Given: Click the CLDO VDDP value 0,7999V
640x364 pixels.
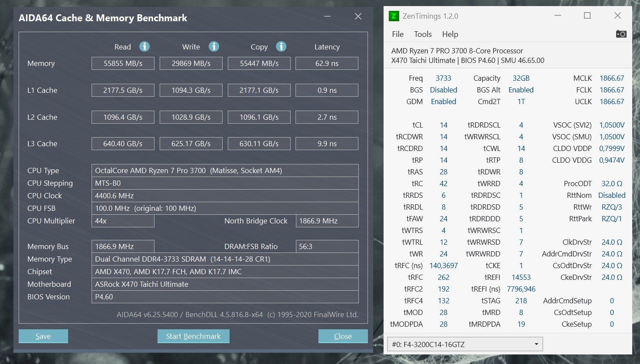Looking at the screenshot, I should [612, 148].
